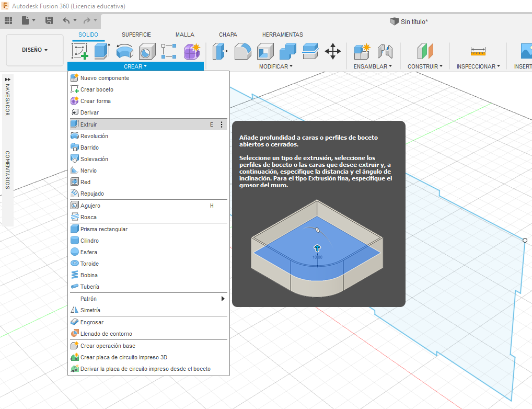Choose Derivar from the menu
The image size is (532, 409).
148,113
